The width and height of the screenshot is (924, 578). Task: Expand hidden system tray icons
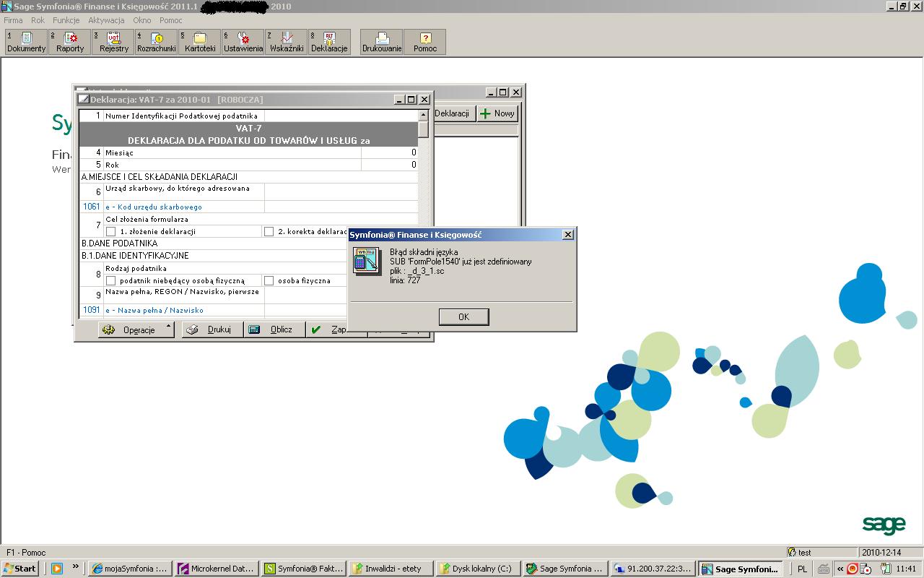[840, 569]
